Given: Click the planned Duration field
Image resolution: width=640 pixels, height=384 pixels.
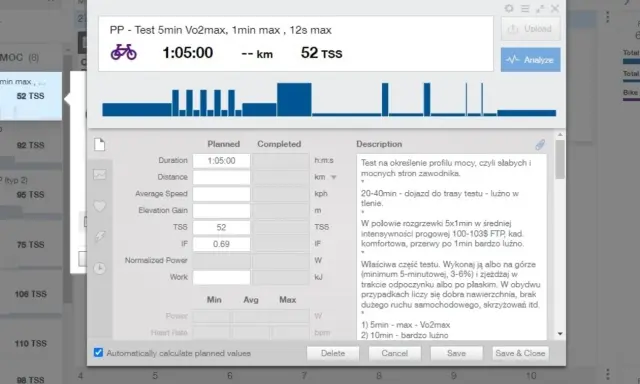Looking at the screenshot, I should (x=221, y=161).
